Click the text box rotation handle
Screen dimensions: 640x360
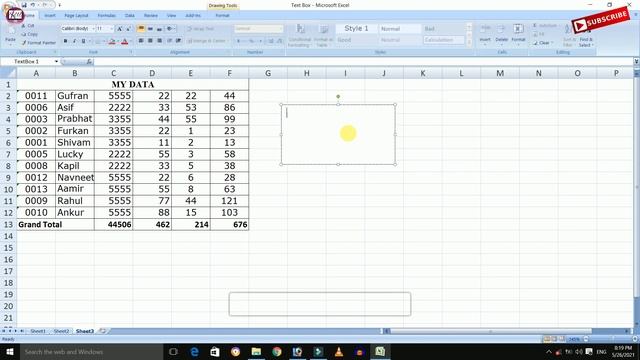click(338, 97)
